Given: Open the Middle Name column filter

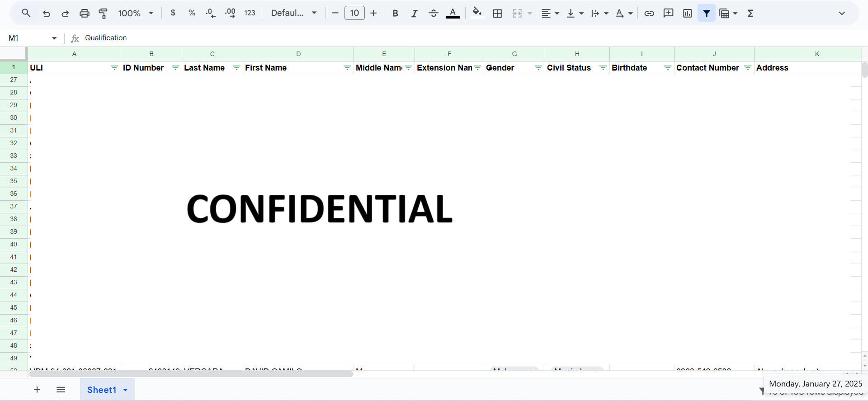Looking at the screenshot, I should (x=408, y=68).
